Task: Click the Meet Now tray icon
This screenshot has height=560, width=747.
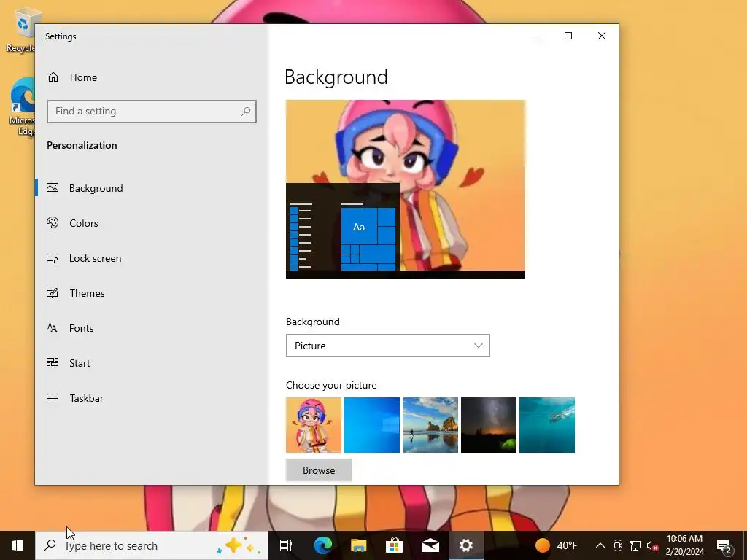Action: coord(618,545)
